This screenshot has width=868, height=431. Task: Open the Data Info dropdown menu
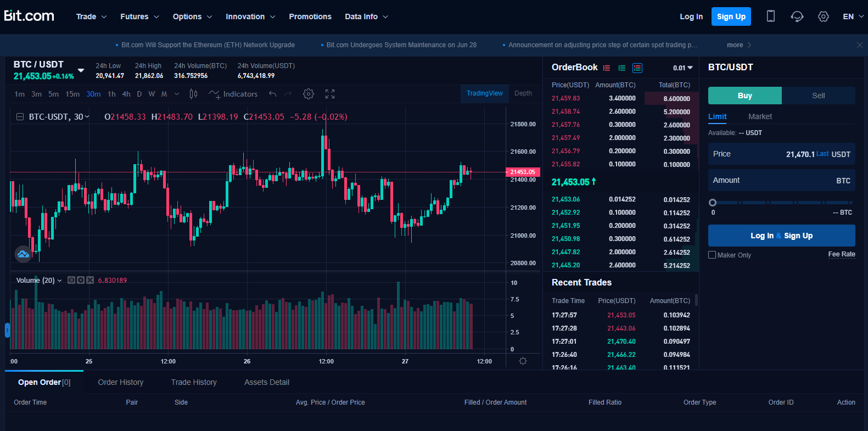click(x=367, y=16)
